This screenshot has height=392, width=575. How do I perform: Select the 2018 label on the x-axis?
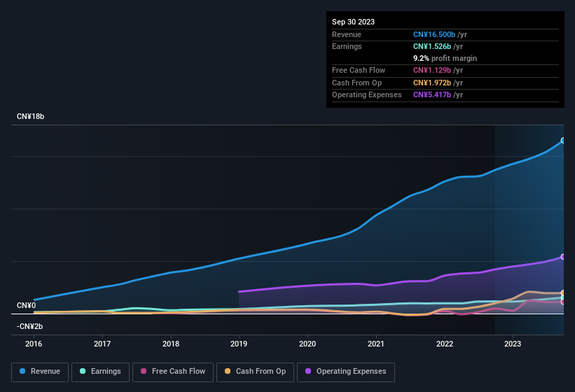tap(171, 344)
